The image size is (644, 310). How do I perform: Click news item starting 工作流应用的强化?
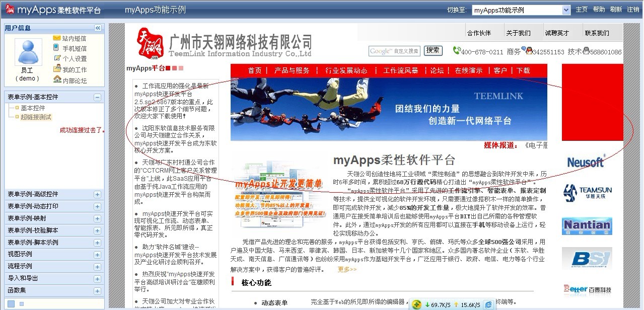[x=174, y=101]
